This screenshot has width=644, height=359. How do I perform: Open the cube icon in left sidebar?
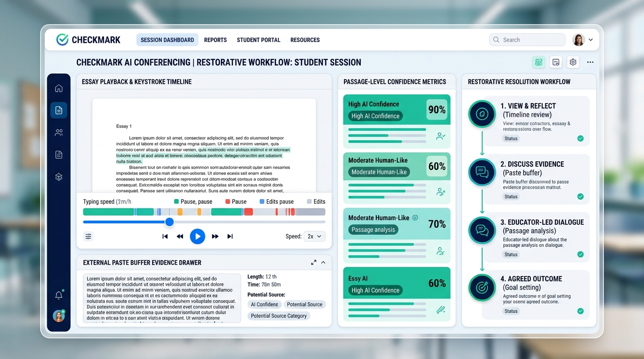pos(59,177)
